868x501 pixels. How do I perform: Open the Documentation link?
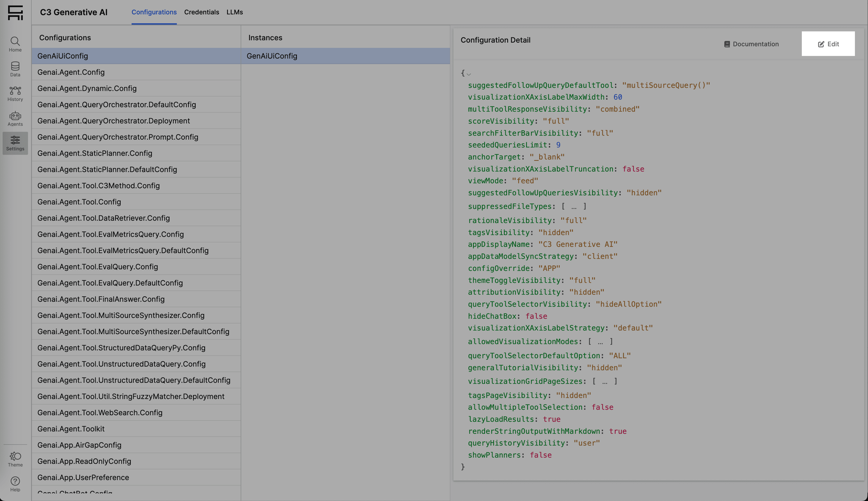coord(751,44)
